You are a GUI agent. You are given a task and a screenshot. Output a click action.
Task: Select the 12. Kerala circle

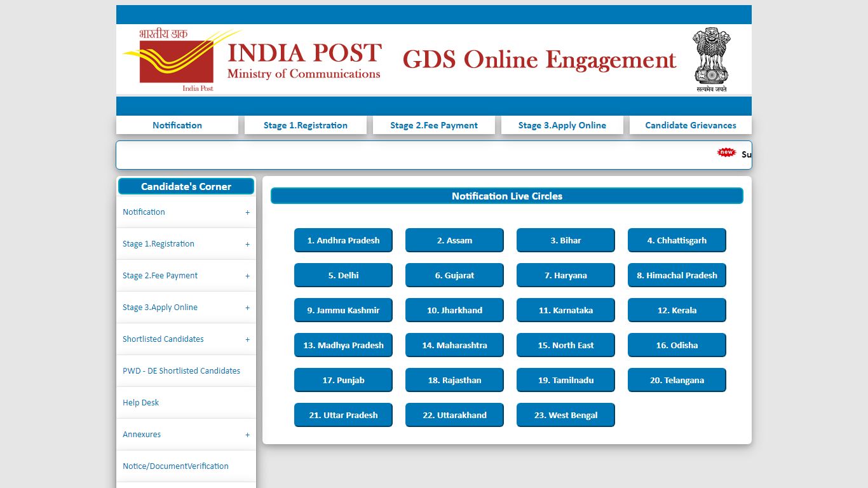(x=677, y=310)
